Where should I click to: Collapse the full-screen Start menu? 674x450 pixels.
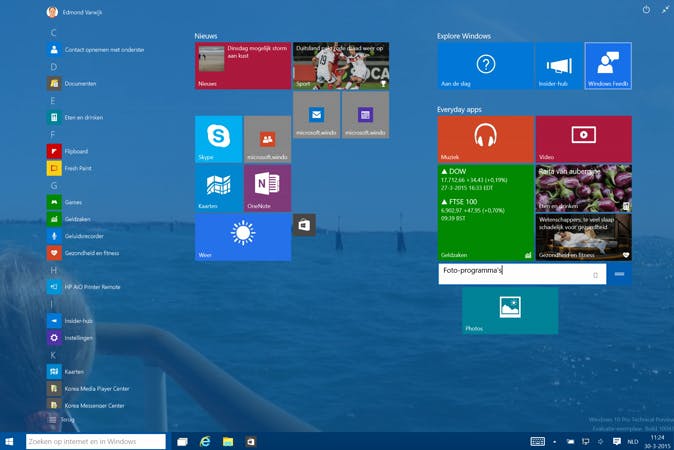point(664,11)
